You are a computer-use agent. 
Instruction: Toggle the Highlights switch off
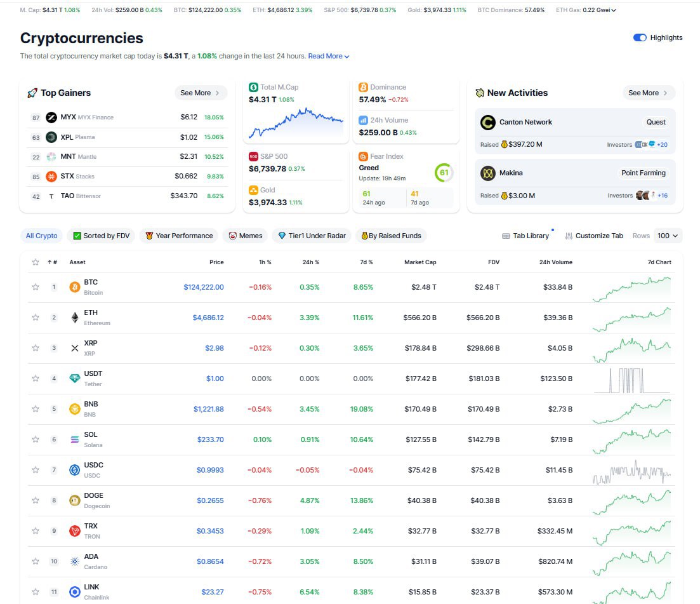[640, 37]
